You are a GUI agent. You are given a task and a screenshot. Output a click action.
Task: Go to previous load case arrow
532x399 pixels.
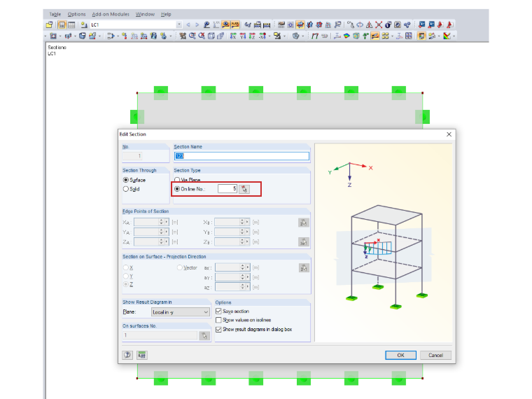point(188,24)
